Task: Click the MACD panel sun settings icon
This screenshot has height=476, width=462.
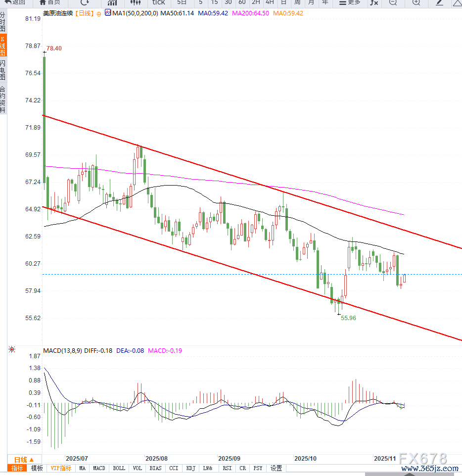Action: coord(11,350)
